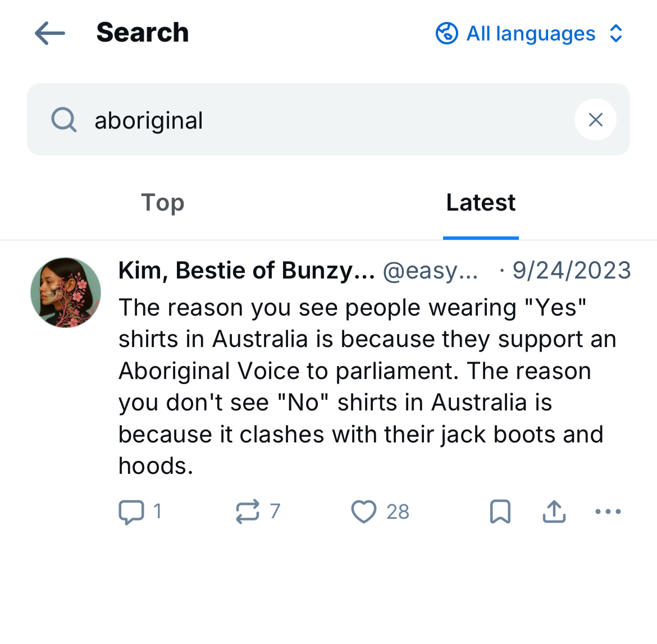Click the search magnifier icon
Screen dimensions: 657x644
pos(64,120)
